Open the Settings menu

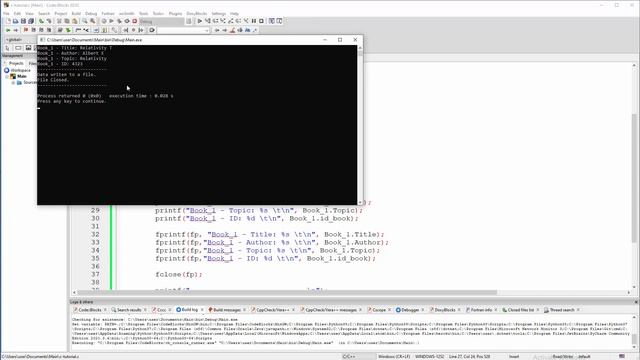click(218, 13)
